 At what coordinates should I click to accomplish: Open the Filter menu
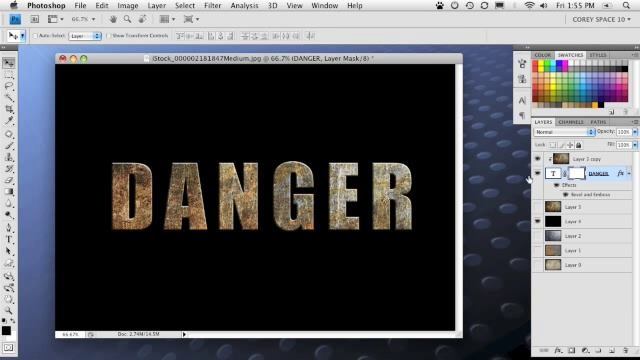[212, 6]
